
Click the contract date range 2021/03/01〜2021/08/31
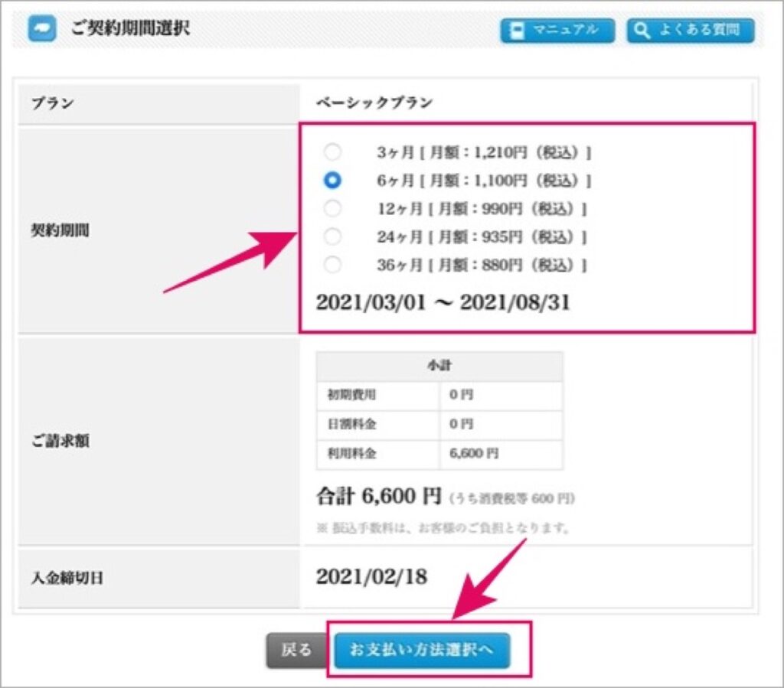[x=443, y=302]
